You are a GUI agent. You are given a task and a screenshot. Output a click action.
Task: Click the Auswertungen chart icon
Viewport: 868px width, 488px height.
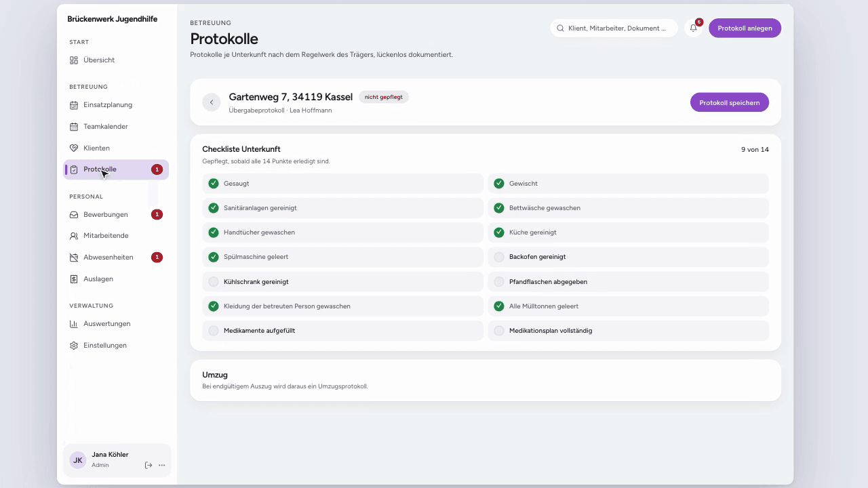(x=74, y=324)
